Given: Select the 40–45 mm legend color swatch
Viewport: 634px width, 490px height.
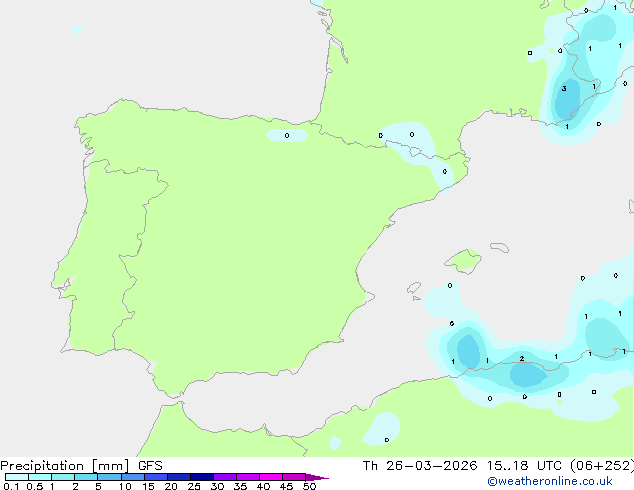Looking at the screenshot, I should [x=271, y=477].
